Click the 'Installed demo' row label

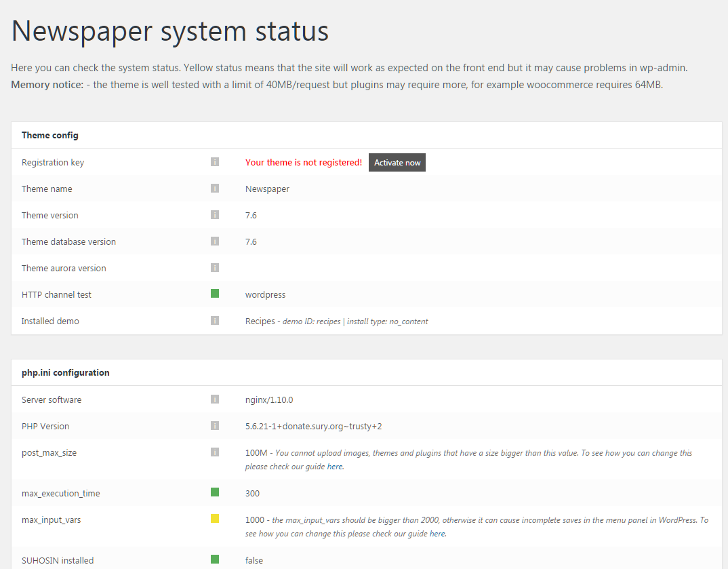tap(50, 321)
